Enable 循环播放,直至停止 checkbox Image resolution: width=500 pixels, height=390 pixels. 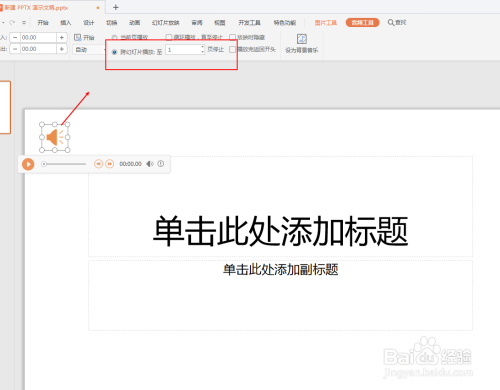pos(169,37)
